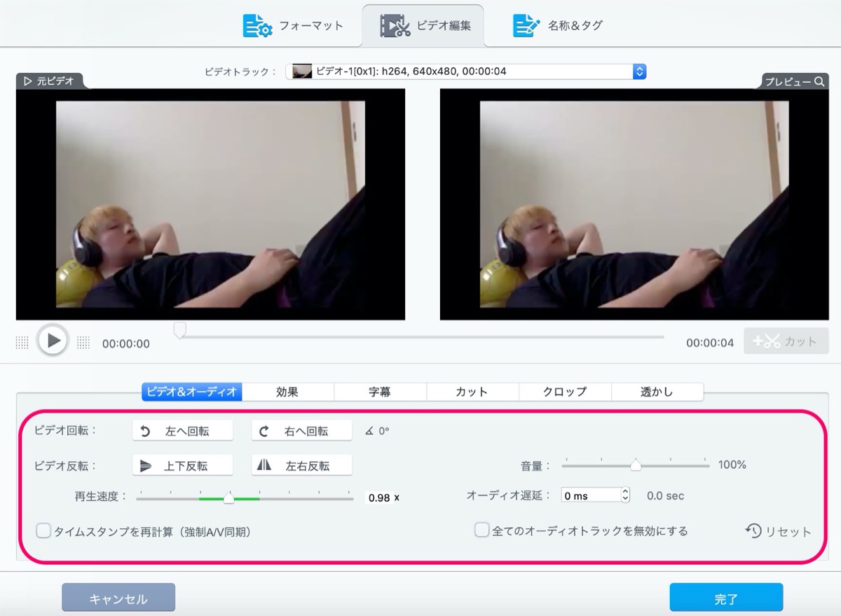841x616 pixels.
Task: Select the 字幕 sub-tab
Action: click(x=380, y=392)
